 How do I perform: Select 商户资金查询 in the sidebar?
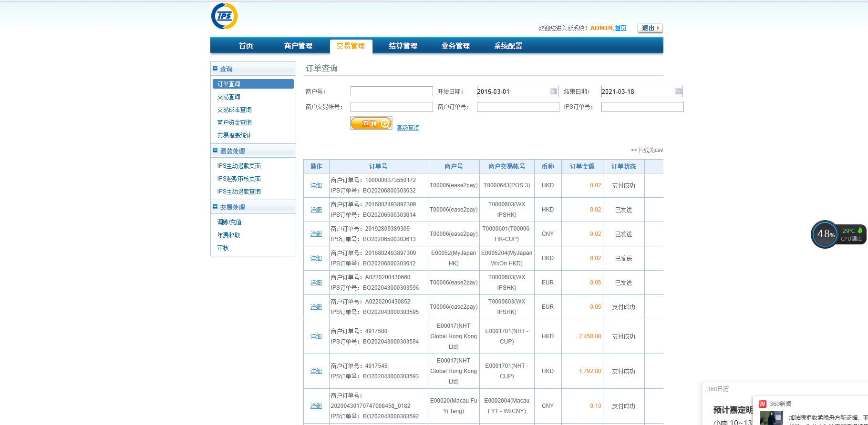click(235, 122)
